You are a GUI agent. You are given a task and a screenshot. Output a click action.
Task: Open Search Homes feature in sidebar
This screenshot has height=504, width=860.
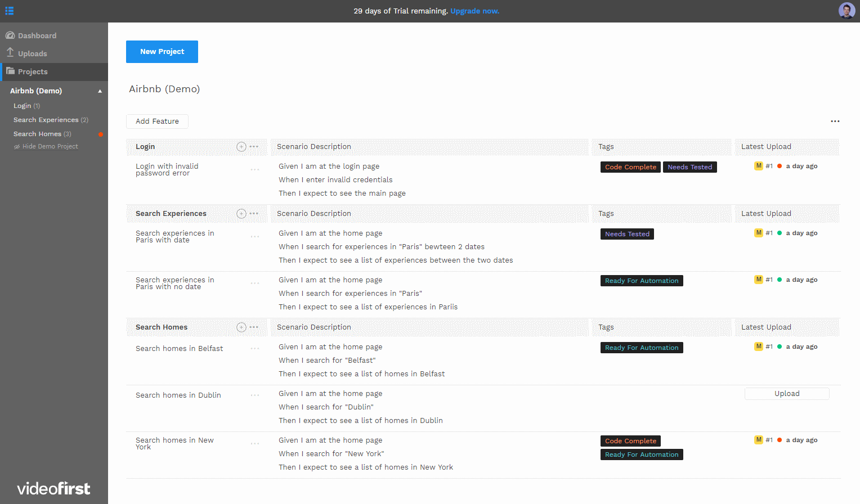click(x=42, y=134)
